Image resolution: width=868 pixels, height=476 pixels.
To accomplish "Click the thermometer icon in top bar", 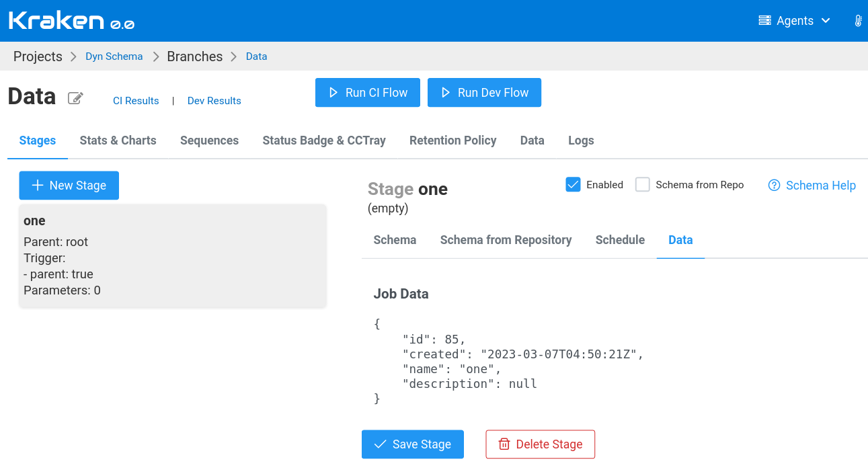I will [858, 21].
